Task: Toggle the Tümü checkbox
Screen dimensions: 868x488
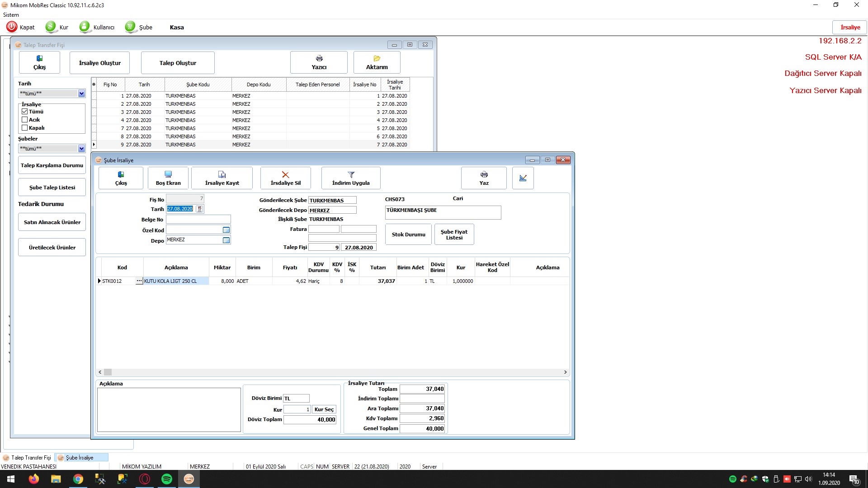Action: pyautogui.click(x=25, y=112)
